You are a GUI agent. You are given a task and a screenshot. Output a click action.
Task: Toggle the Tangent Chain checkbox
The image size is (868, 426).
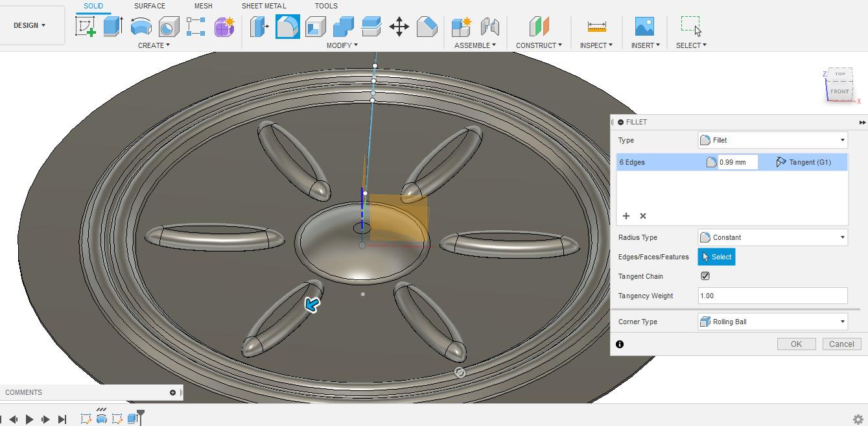pos(705,276)
